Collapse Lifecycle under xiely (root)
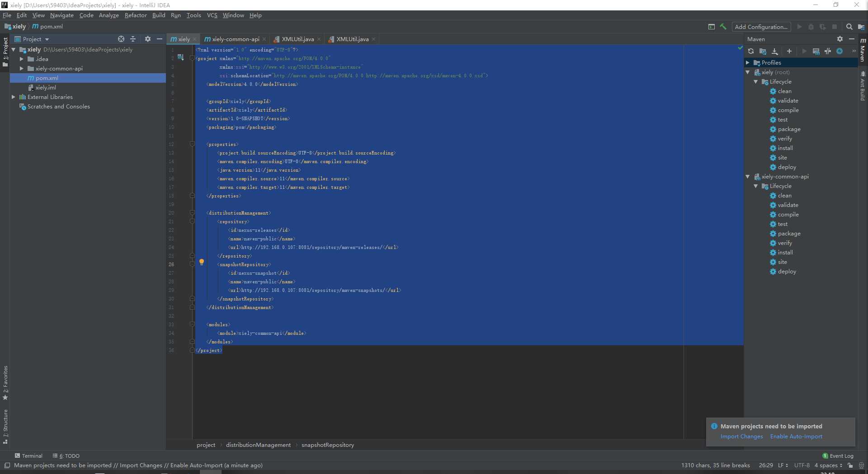 point(756,81)
